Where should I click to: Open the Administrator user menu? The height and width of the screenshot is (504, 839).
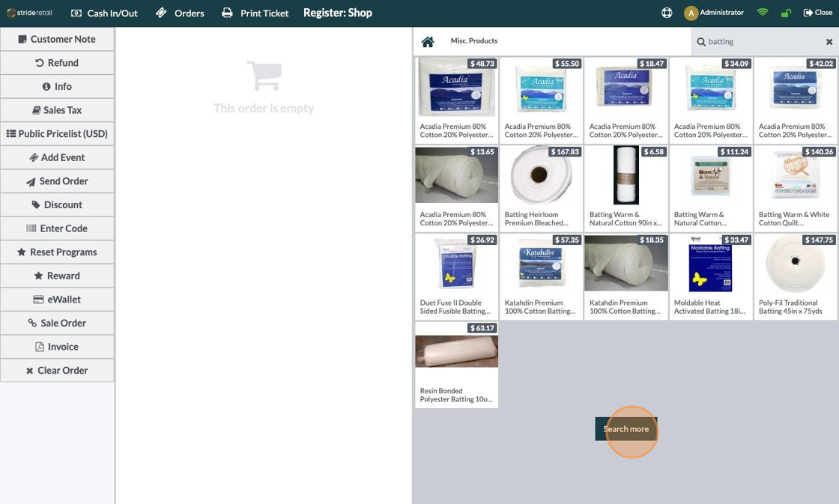(x=714, y=13)
